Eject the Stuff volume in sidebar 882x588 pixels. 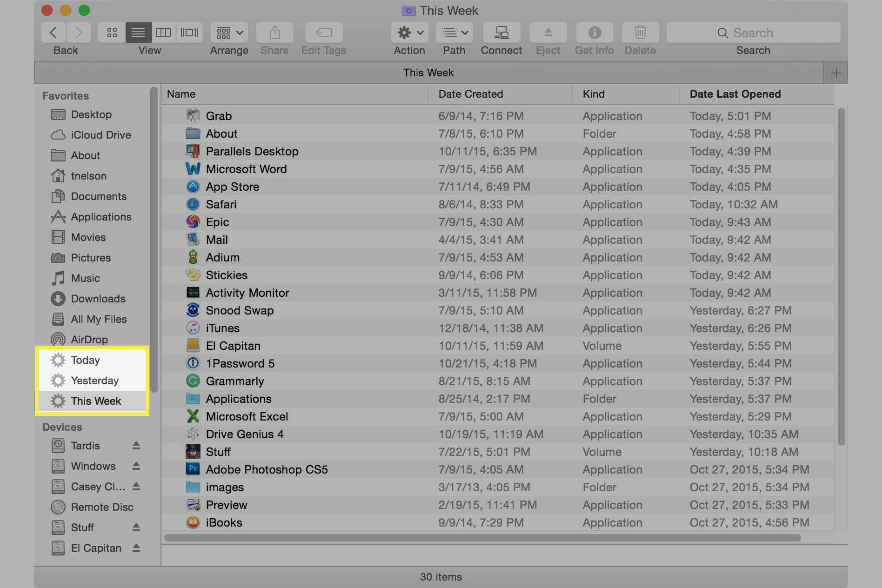pyautogui.click(x=136, y=527)
